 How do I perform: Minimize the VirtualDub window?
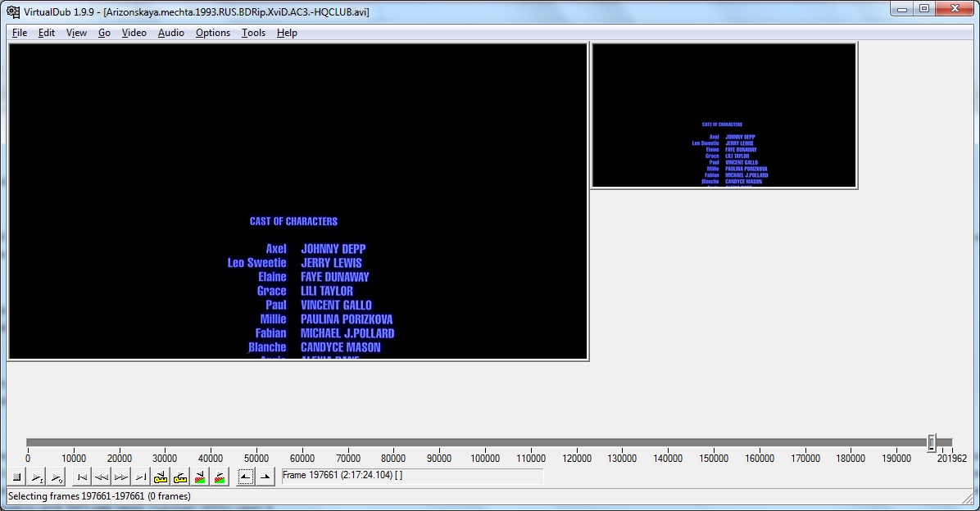[x=901, y=9]
